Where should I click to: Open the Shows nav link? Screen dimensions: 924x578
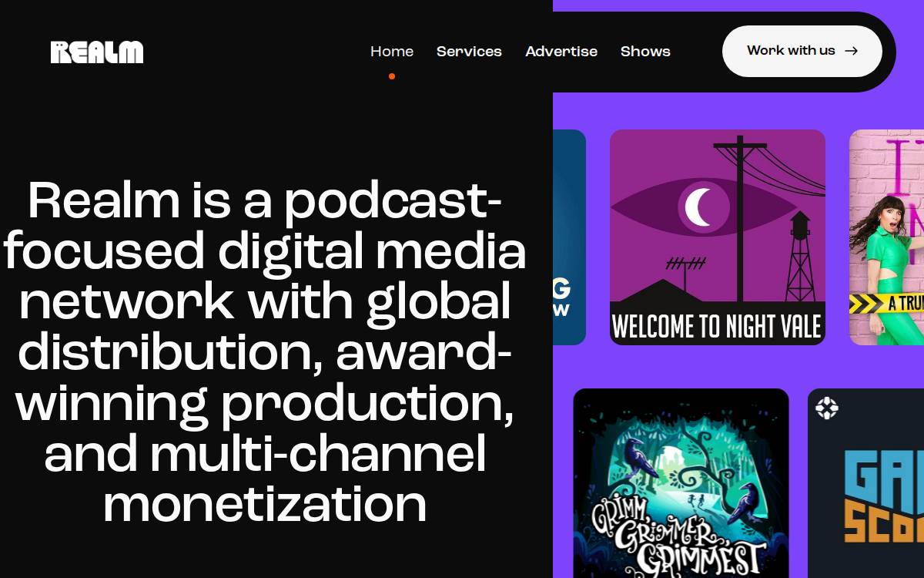tap(645, 52)
